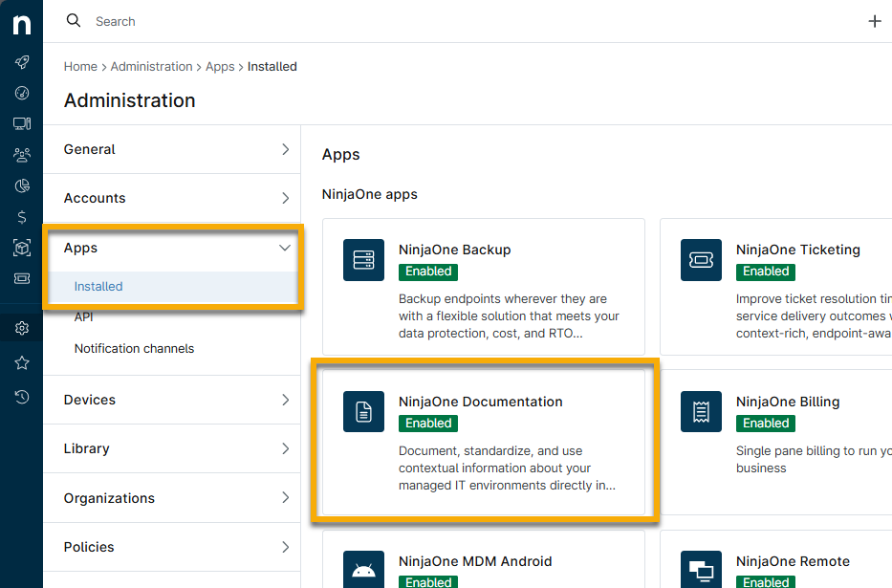Open the recent history clock icon
892x588 pixels.
pyautogui.click(x=22, y=397)
